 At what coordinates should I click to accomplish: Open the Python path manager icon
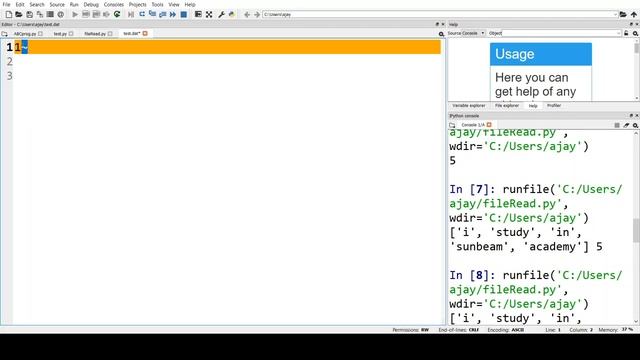point(232,14)
